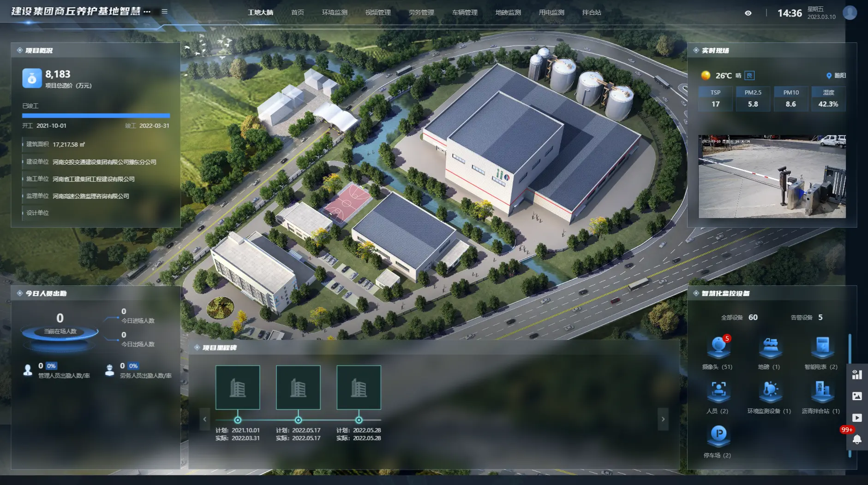Select the 智能电表 smart meter icon
The width and height of the screenshot is (868, 485).
(x=822, y=347)
